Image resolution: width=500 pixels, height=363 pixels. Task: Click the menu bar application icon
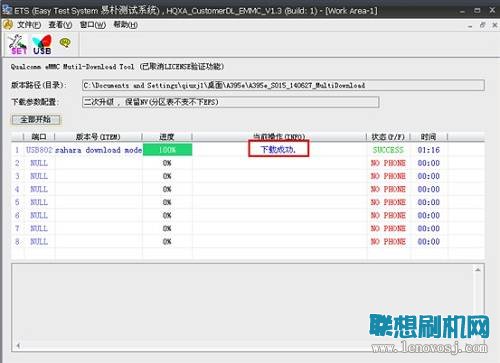click(7, 25)
